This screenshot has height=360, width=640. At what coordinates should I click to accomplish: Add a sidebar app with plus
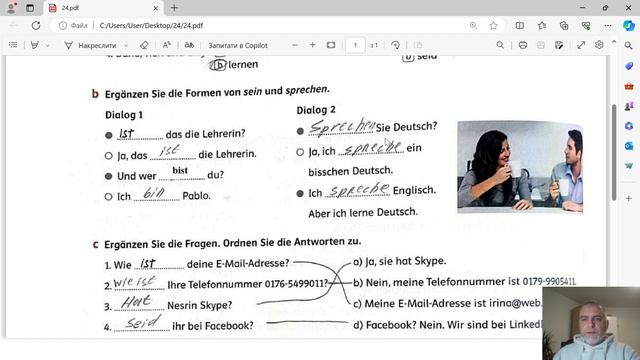point(629,198)
